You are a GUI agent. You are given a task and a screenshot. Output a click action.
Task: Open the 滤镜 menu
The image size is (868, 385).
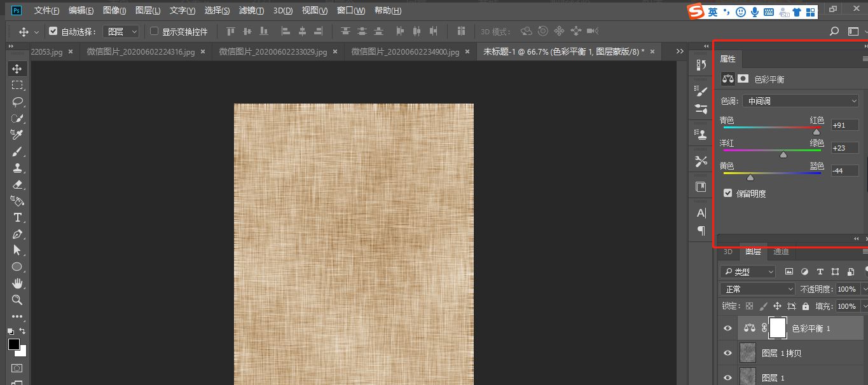tap(251, 10)
